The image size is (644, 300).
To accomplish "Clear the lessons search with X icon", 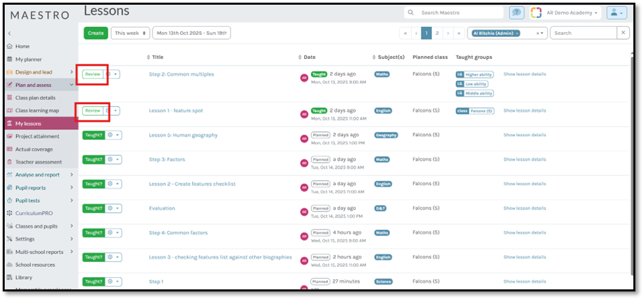I will (x=623, y=33).
